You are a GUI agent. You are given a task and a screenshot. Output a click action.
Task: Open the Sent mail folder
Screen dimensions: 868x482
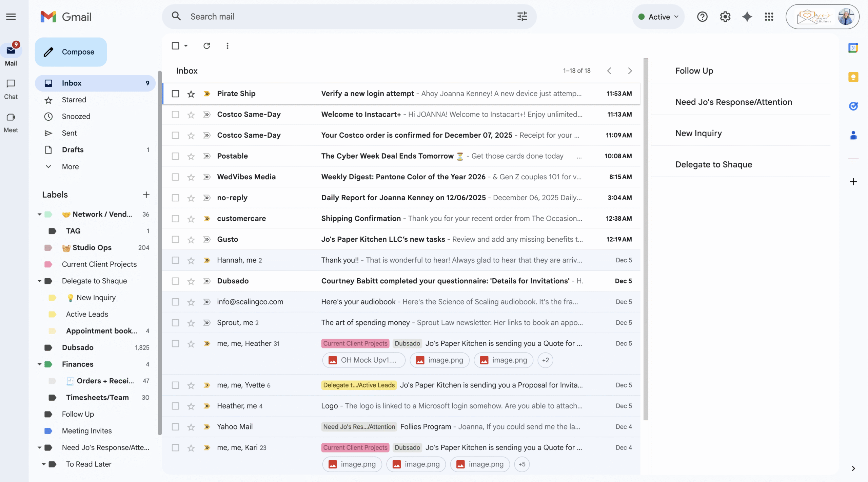[x=69, y=133]
